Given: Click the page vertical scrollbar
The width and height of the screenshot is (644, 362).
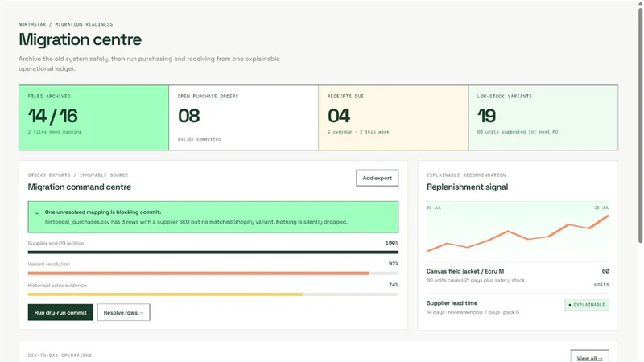Looking at the screenshot, I should point(640,125).
